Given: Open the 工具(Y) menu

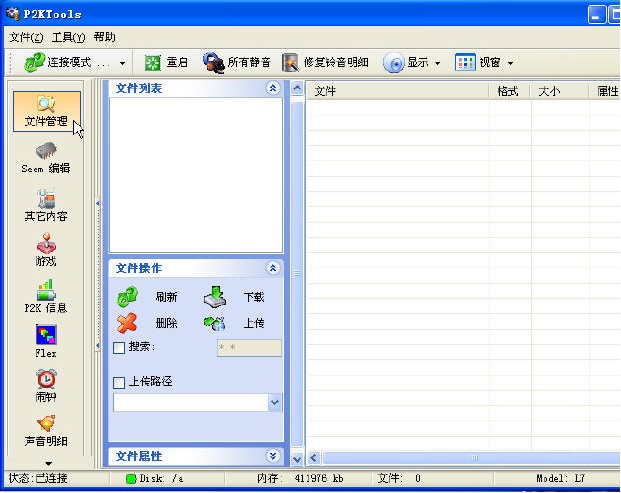Looking at the screenshot, I should 68,37.
